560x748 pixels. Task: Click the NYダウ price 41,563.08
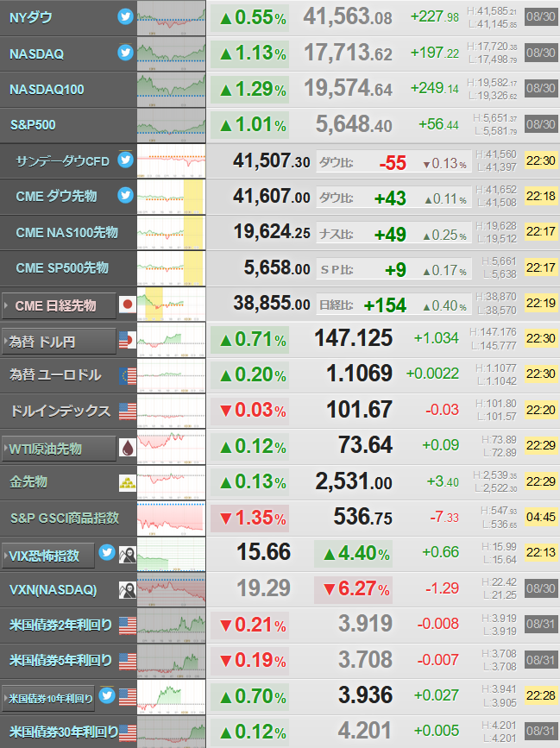[x=348, y=16]
